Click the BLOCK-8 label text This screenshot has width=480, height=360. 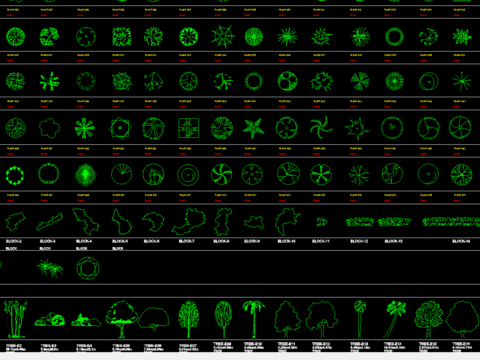pyautogui.click(x=221, y=241)
